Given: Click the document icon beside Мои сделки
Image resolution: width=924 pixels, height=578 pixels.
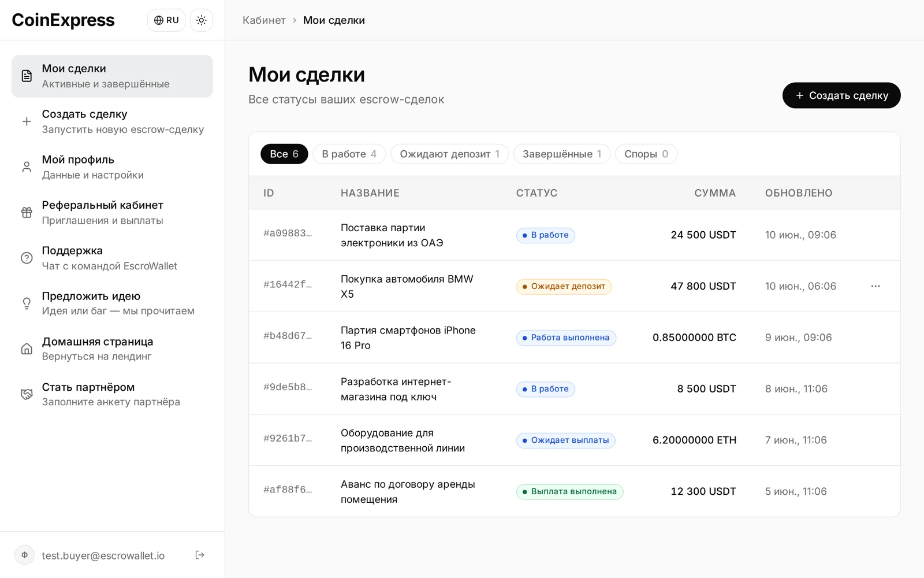Looking at the screenshot, I should [x=27, y=76].
